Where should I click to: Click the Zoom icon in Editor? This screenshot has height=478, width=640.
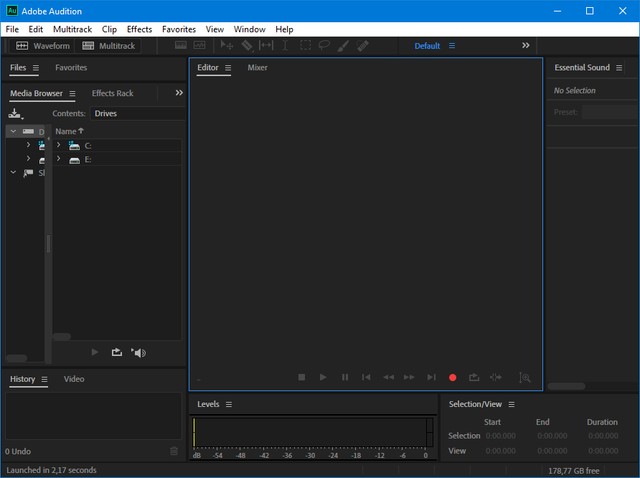(524, 377)
